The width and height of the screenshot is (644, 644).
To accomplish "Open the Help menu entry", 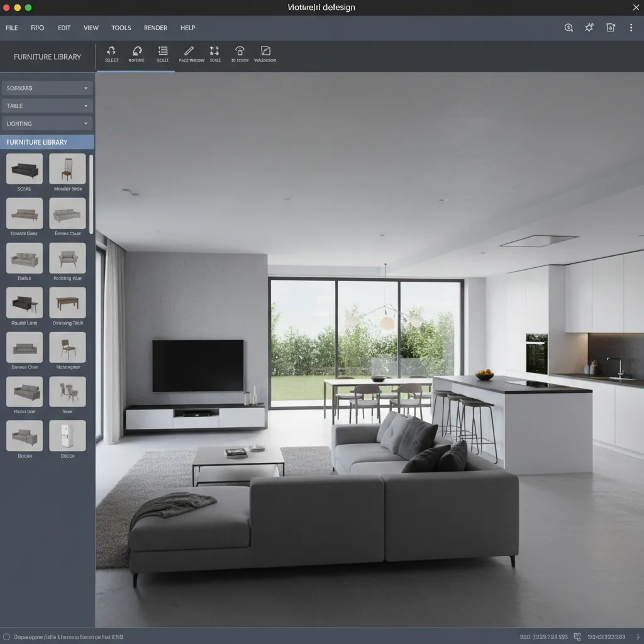I will (187, 28).
